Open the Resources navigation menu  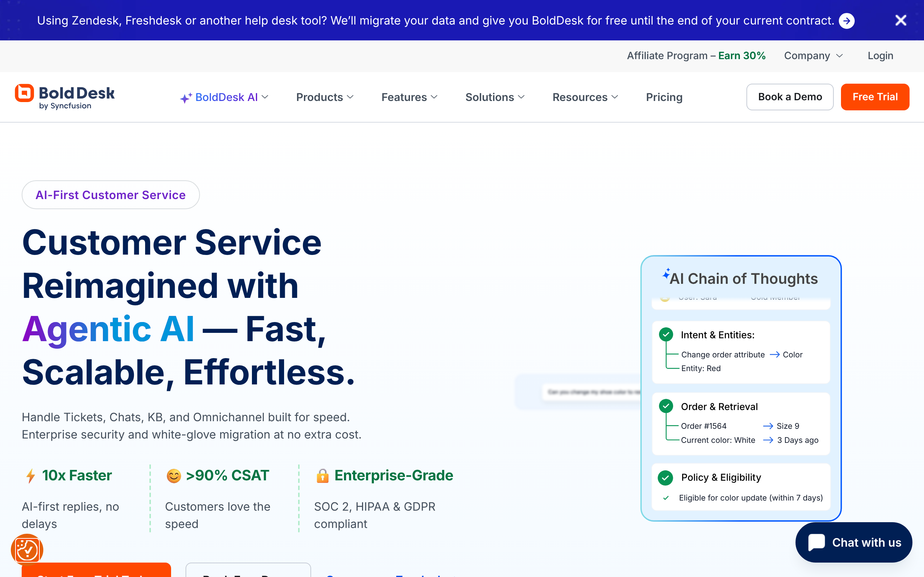pyautogui.click(x=585, y=97)
